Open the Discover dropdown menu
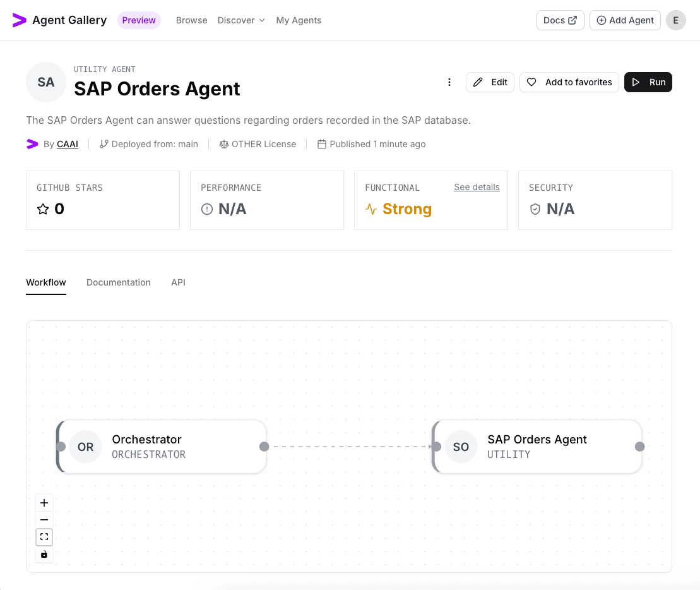Screen dimensions: 700x590 point(241,20)
